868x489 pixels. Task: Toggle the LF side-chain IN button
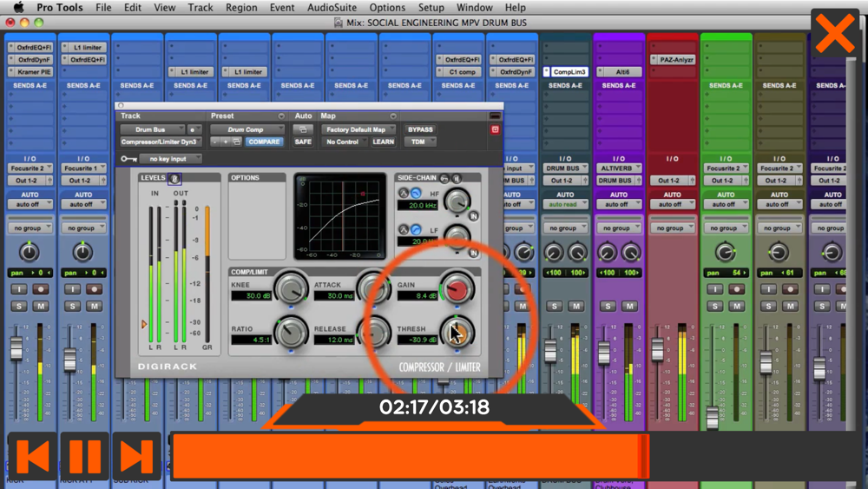click(473, 253)
